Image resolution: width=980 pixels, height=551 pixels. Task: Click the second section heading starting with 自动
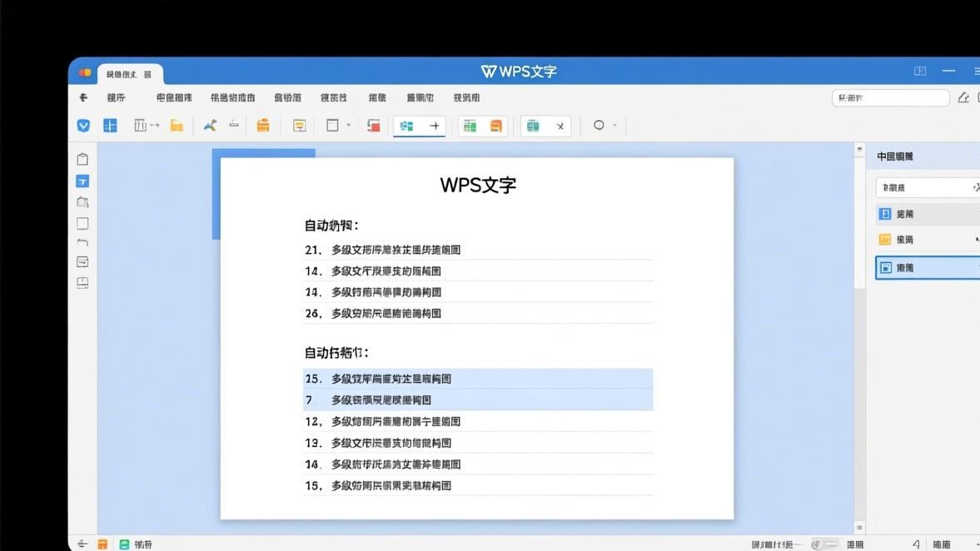point(336,353)
